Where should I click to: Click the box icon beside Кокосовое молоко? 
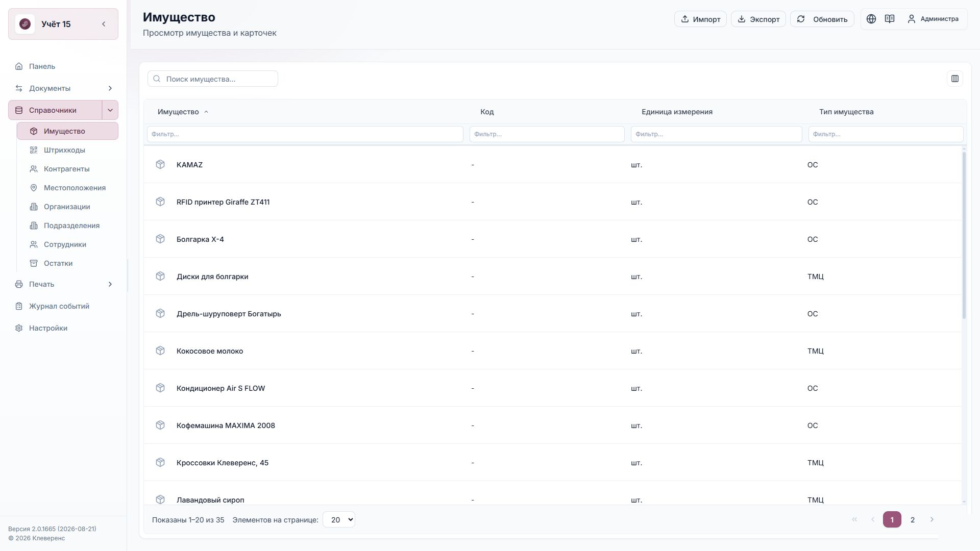tap(160, 350)
